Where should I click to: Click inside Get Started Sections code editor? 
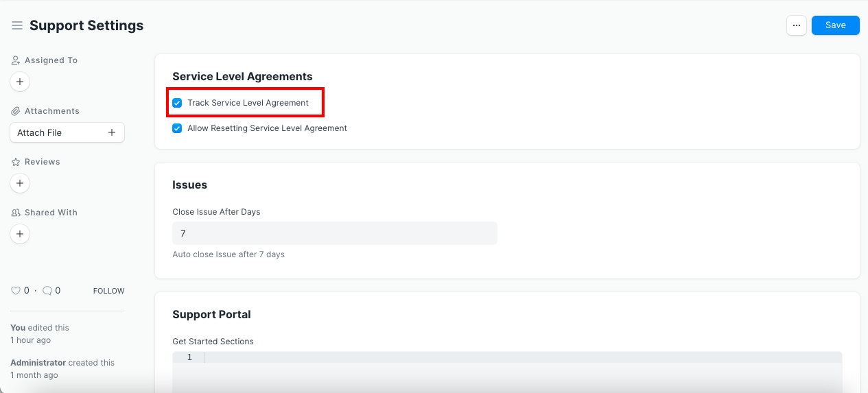pyautogui.click(x=521, y=370)
